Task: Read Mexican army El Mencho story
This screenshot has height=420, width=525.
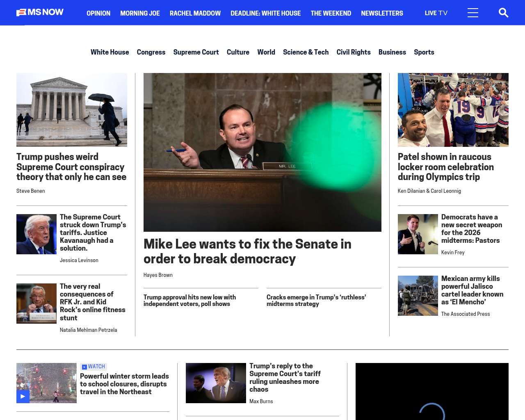Action: point(472,290)
